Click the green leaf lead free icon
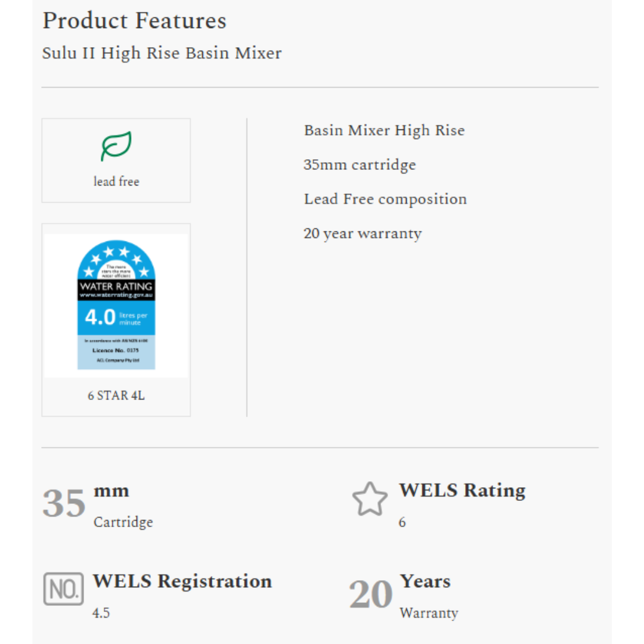 tap(116, 146)
